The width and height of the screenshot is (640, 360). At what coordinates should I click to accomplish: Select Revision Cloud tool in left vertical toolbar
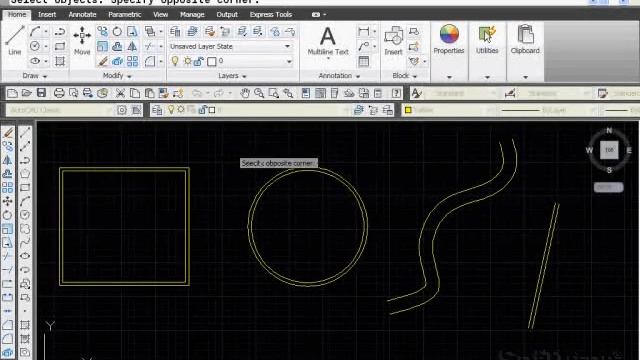(25, 229)
